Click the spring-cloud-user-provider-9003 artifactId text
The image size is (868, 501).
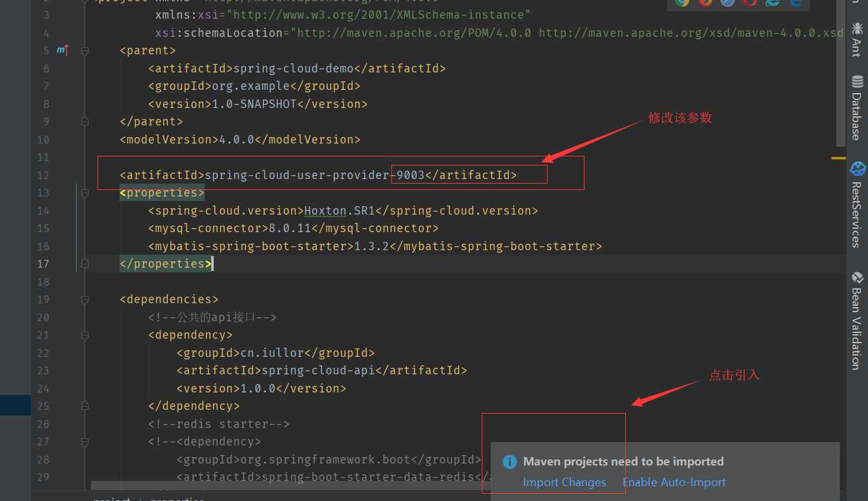pyautogui.click(x=315, y=175)
